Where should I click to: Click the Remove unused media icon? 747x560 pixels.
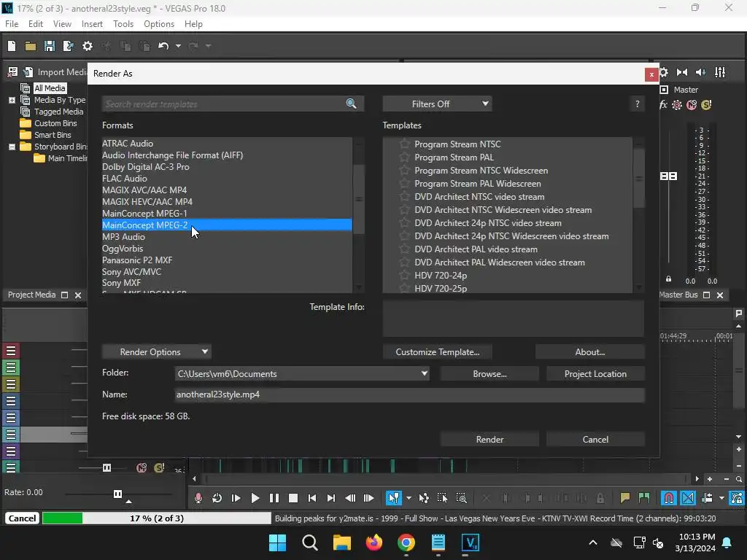13,72
